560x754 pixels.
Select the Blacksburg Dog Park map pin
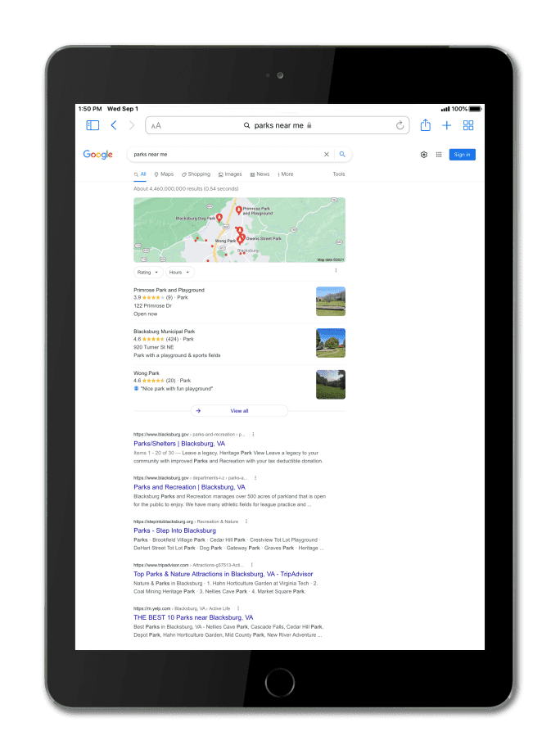pyautogui.click(x=219, y=218)
